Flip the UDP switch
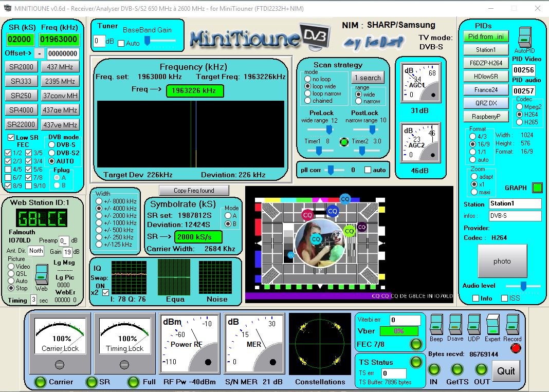 tap(473, 325)
